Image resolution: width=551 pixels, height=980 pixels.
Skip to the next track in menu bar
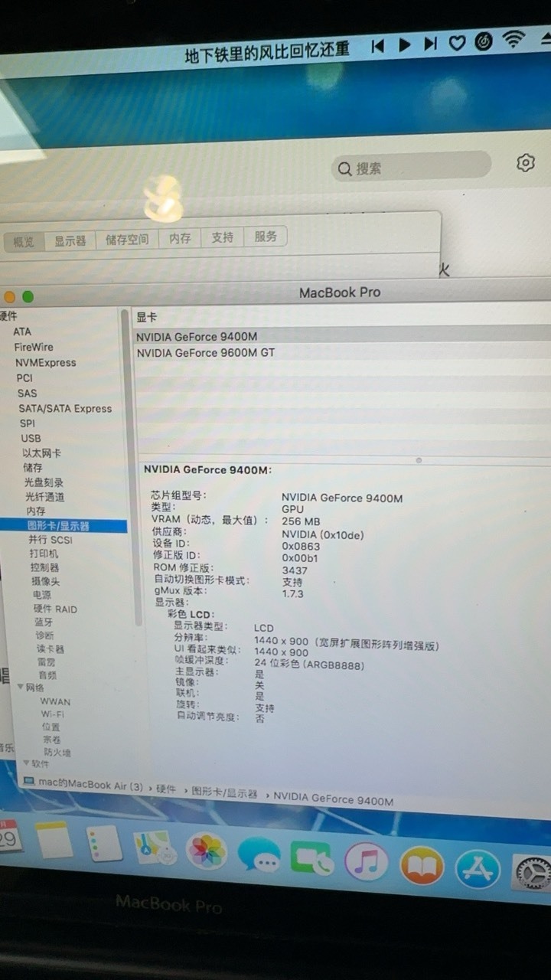pyautogui.click(x=431, y=44)
